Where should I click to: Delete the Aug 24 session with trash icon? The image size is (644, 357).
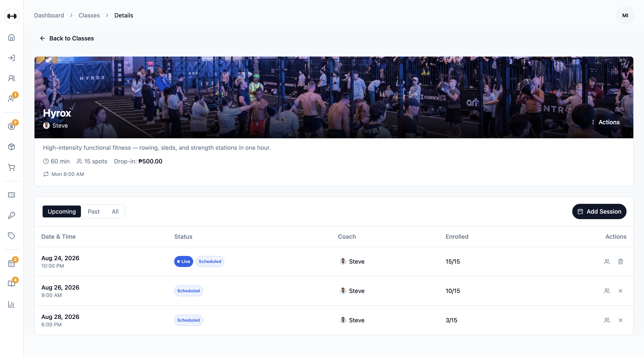pyautogui.click(x=621, y=261)
